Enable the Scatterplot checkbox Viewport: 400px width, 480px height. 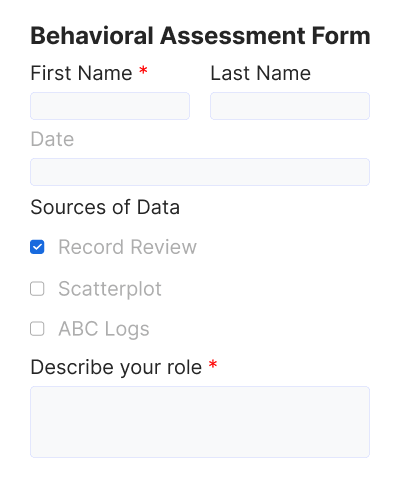point(37,289)
